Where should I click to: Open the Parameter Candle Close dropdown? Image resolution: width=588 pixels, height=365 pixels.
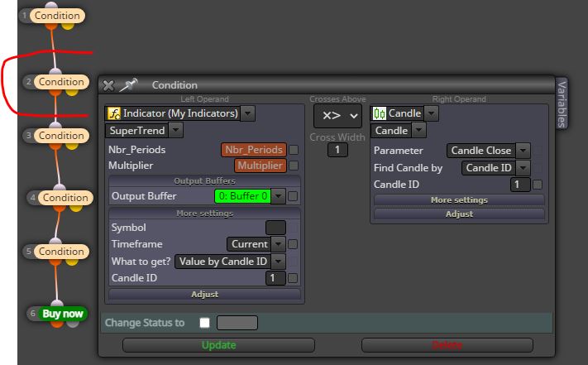[x=523, y=151]
